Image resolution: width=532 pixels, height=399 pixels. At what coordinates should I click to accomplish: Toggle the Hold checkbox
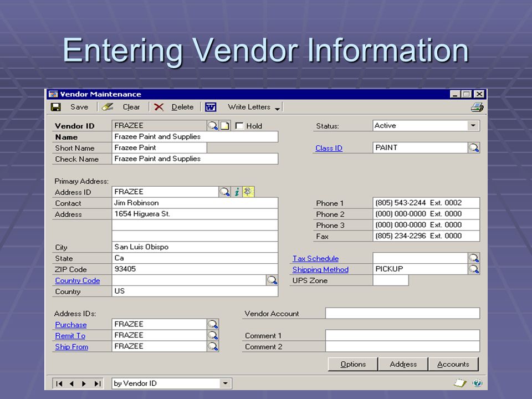pyautogui.click(x=239, y=126)
